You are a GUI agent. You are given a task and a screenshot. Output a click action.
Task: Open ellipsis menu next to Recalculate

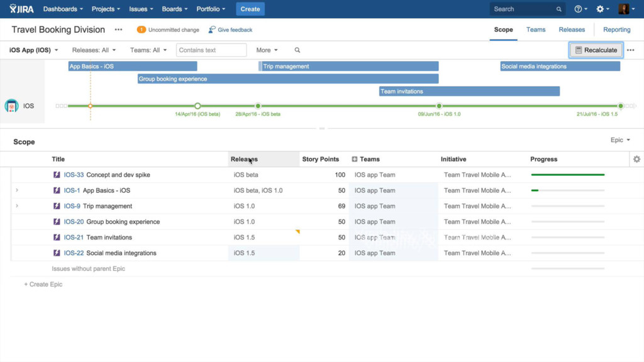pos(630,50)
